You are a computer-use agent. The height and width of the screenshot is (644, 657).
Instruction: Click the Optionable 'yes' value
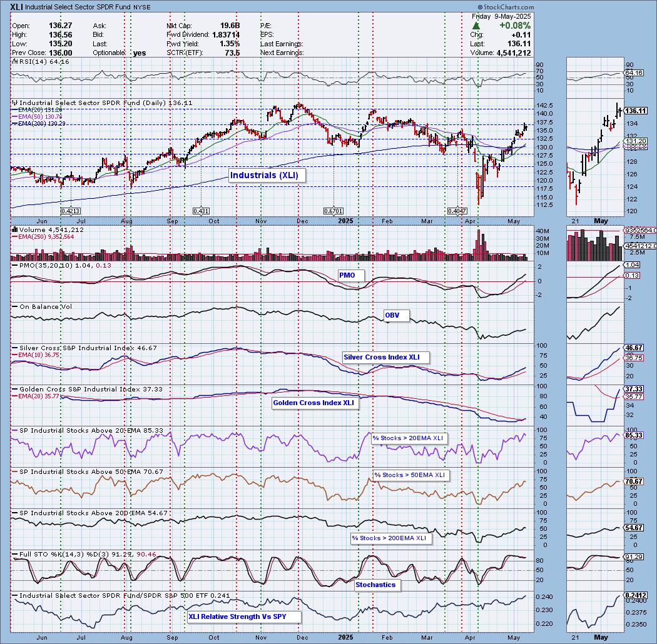(140, 53)
